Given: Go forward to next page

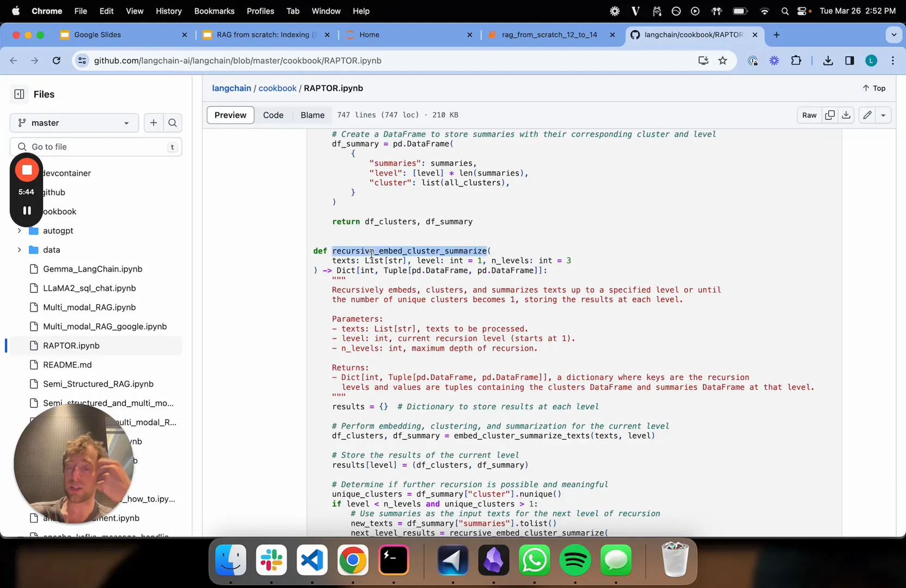Looking at the screenshot, I should (x=34, y=60).
